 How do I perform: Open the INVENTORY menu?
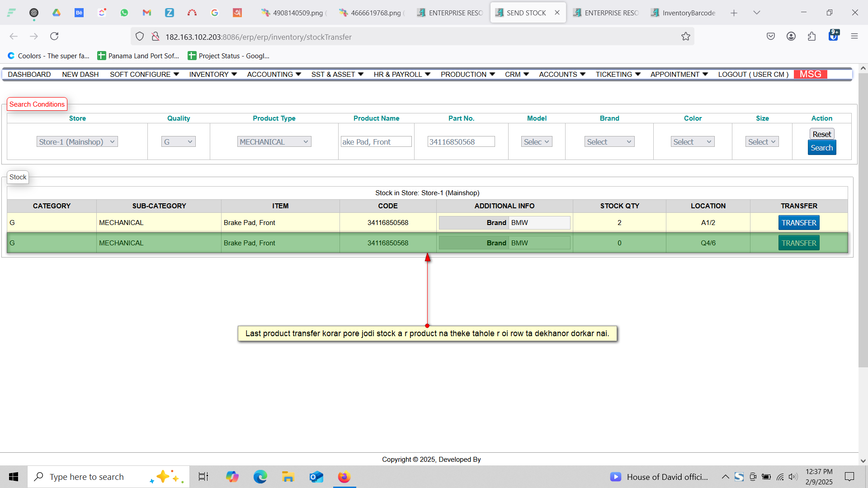(212, 74)
